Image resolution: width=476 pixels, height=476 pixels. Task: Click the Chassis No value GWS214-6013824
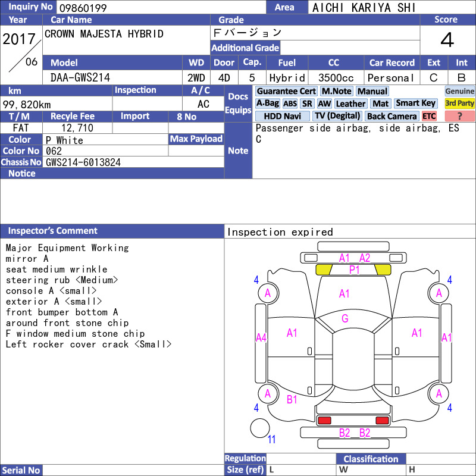click(x=83, y=162)
